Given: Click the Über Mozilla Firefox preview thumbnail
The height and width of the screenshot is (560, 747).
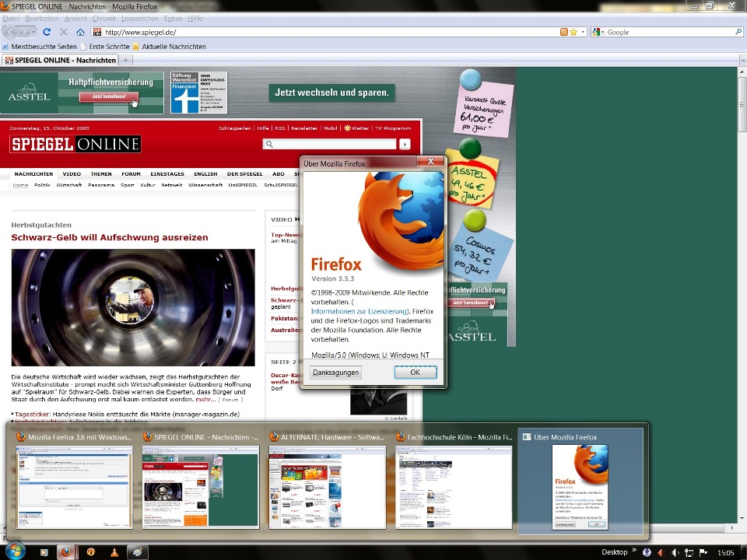Looking at the screenshot, I should 580,487.
